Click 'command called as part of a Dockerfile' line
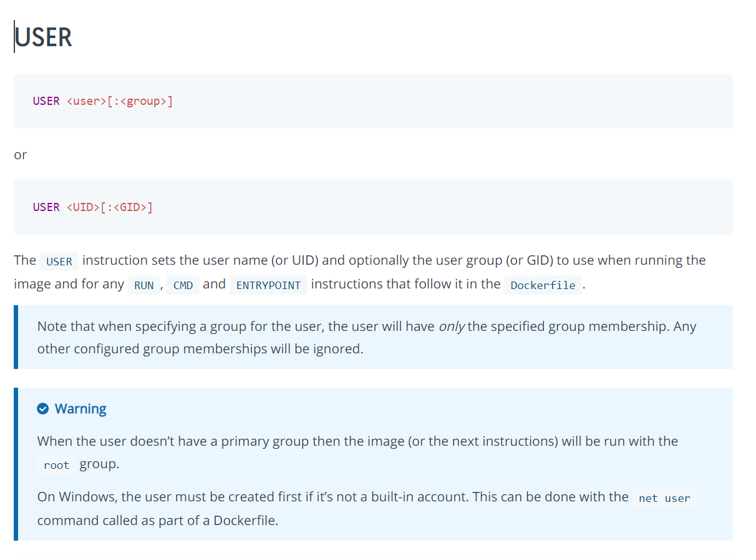Screen dimensions: 756x560 [158, 521]
